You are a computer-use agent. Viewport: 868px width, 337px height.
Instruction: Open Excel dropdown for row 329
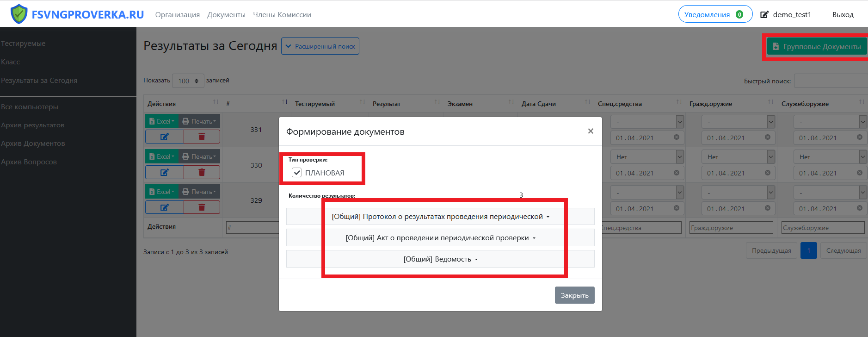pos(162,192)
